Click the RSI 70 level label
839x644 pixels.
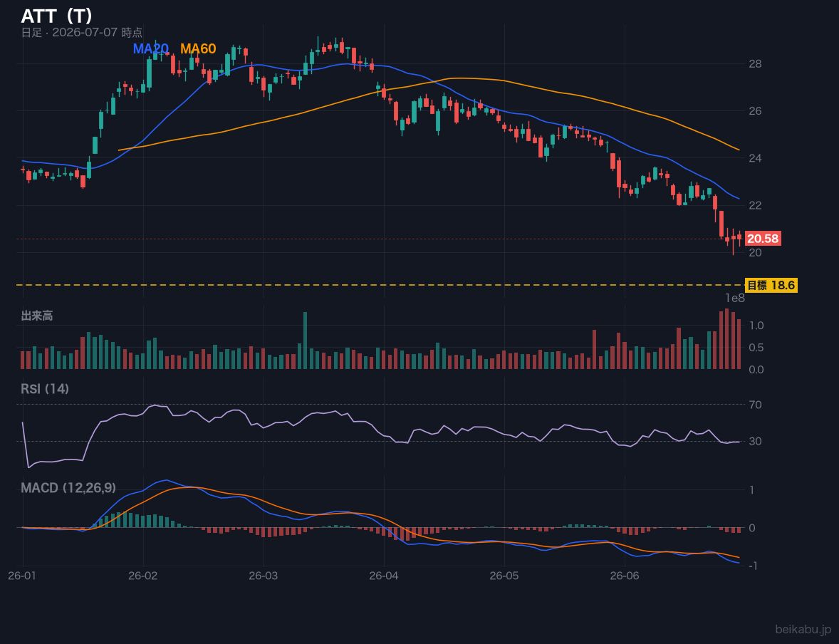[x=756, y=405]
